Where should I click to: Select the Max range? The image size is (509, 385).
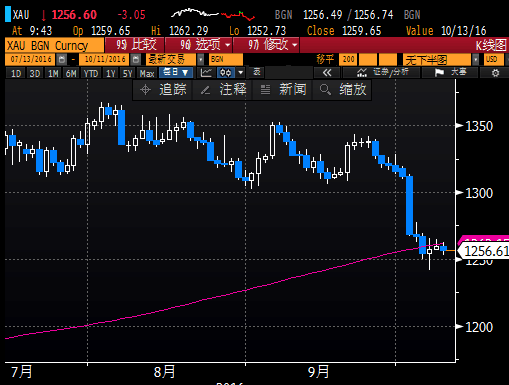(147, 73)
